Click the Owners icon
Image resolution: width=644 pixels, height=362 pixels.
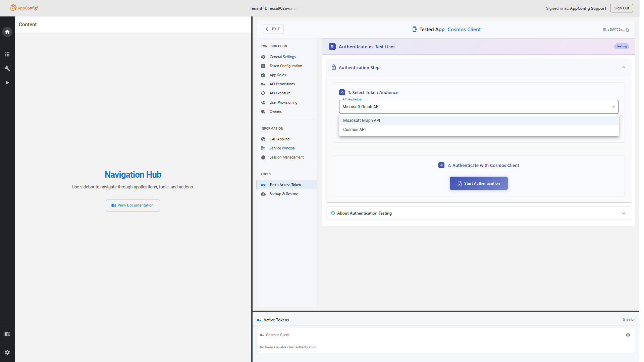(263, 112)
